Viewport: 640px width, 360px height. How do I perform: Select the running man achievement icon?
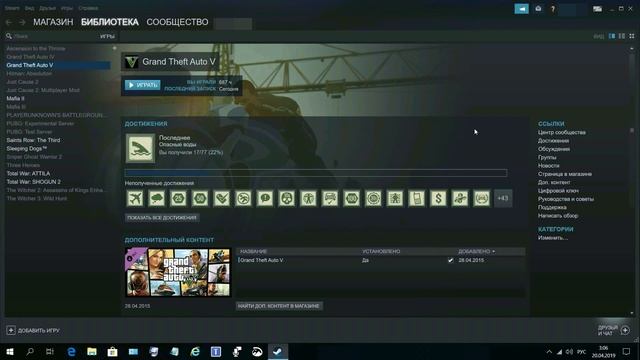click(243, 198)
